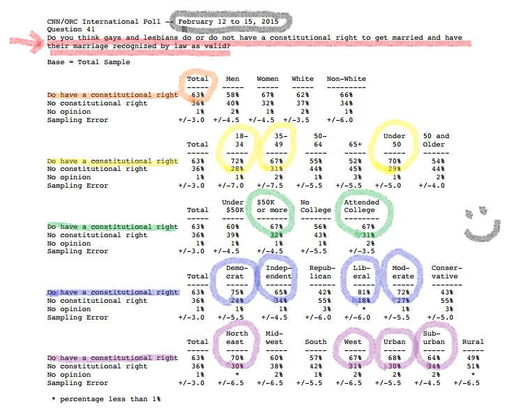Image resolution: width=530 pixels, height=420 pixels.
Task: Select the 72% value under 18-34
Action: pyautogui.click(x=237, y=161)
